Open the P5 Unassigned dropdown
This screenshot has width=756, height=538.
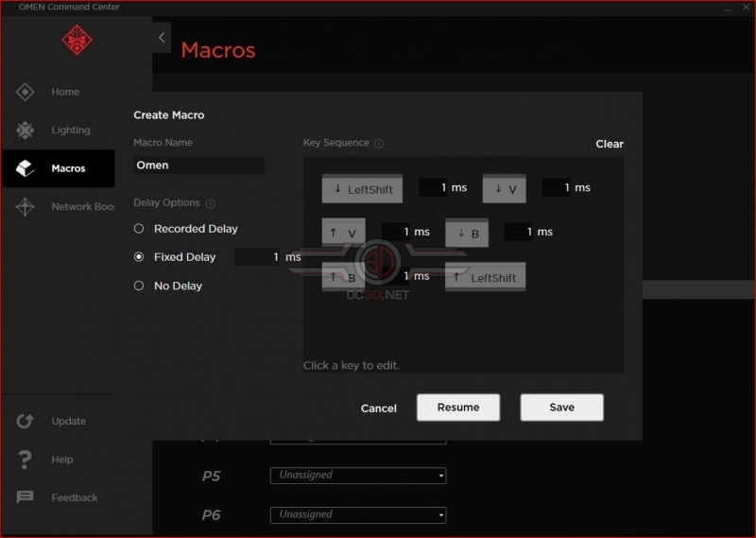tap(358, 476)
